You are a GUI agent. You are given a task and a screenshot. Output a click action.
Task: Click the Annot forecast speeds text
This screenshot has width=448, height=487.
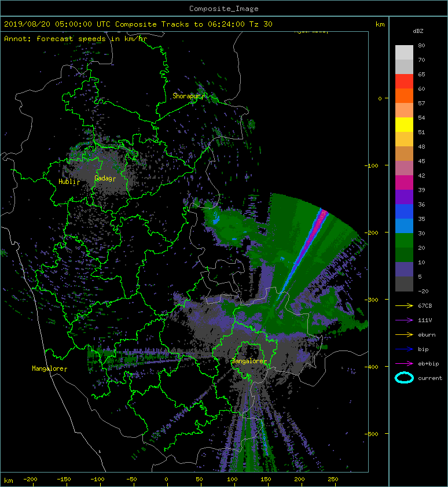pyautogui.click(x=76, y=39)
